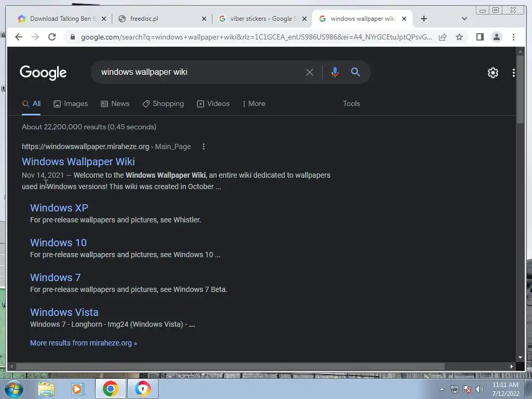Open Action Center flag icon
The height and width of the screenshot is (399, 532).
tap(467, 390)
